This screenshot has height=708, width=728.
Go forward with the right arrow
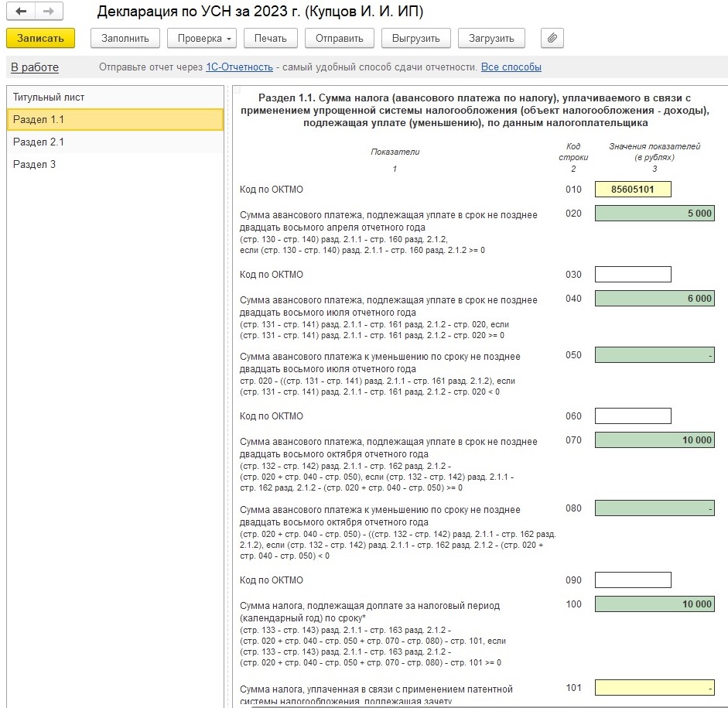(x=49, y=12)
